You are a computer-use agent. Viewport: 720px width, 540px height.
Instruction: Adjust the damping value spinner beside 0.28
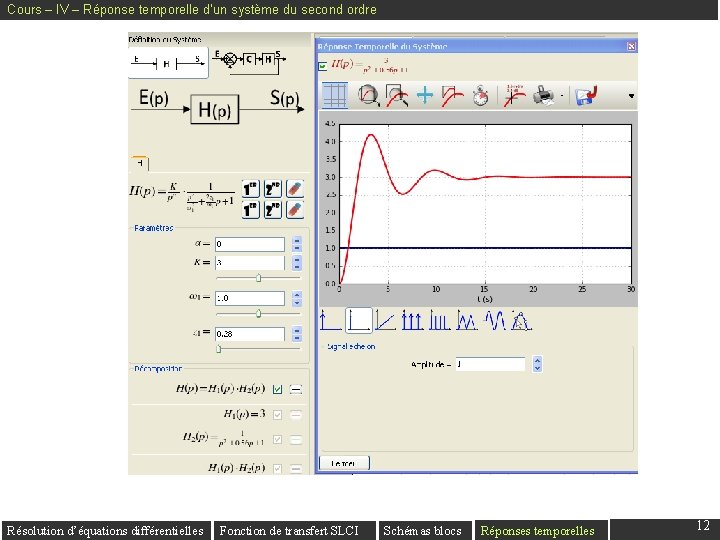[x=297, y=334]
